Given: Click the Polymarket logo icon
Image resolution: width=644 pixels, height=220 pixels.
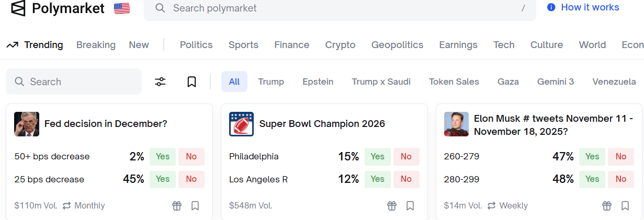Looking at the screenshot, I should tap(18, 8).
